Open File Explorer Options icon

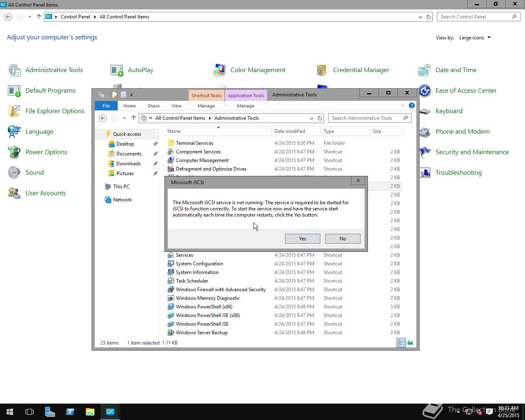(x=14, y=111)
